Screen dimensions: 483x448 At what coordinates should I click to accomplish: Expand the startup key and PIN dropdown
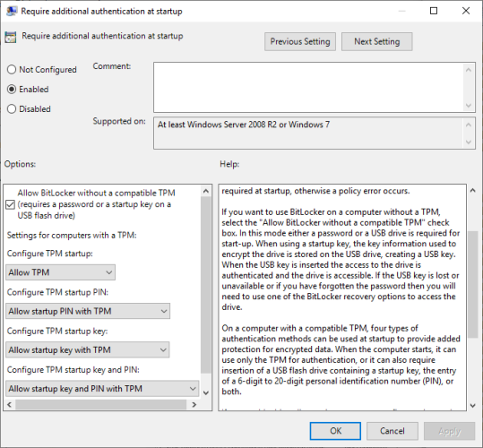pos(102,389)
